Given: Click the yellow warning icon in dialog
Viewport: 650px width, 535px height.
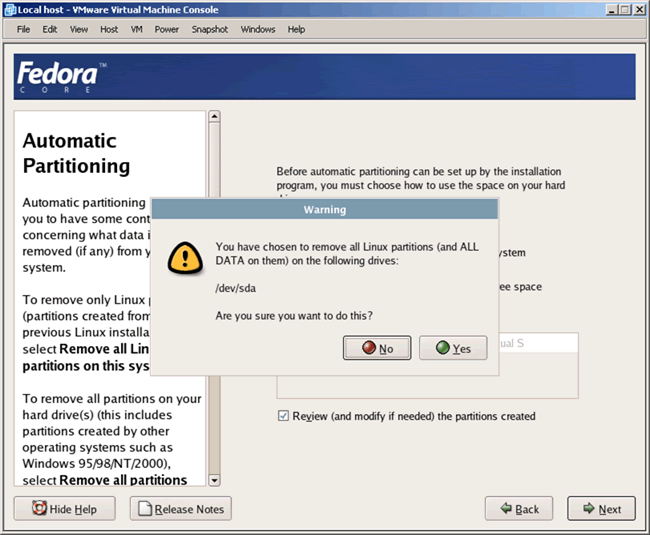Looking at the screenshot, I should 184,257.
